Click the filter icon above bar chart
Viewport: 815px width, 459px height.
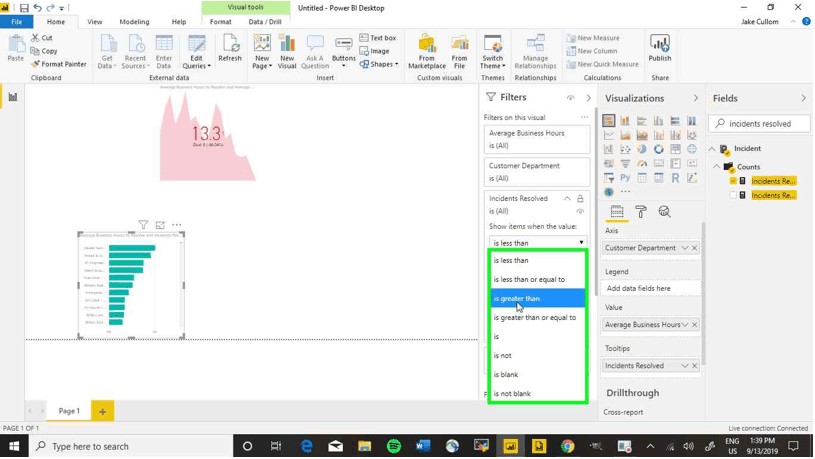[x=143, y=225]
